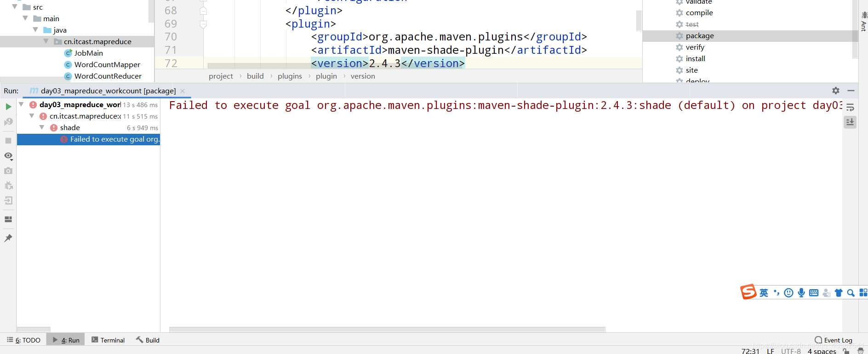
Task: Change the UTF-8 file encoding
Action: tap(791, 351)
